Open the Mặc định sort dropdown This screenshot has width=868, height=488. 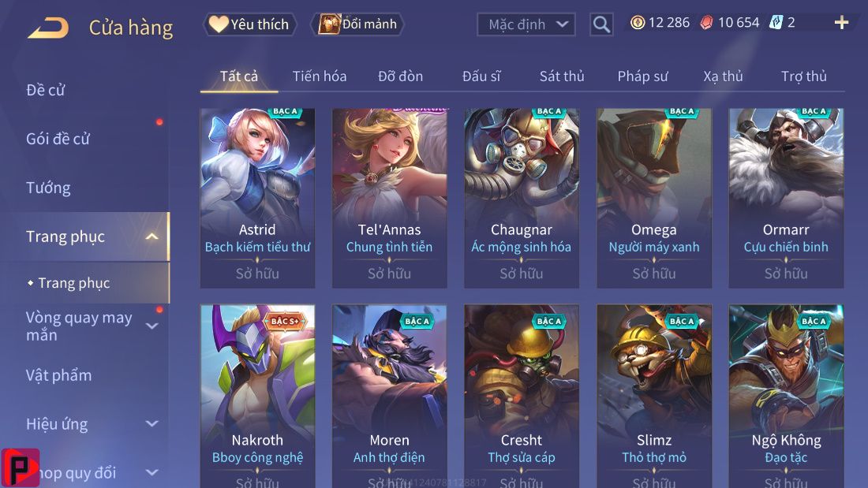[x=526, y=24]
